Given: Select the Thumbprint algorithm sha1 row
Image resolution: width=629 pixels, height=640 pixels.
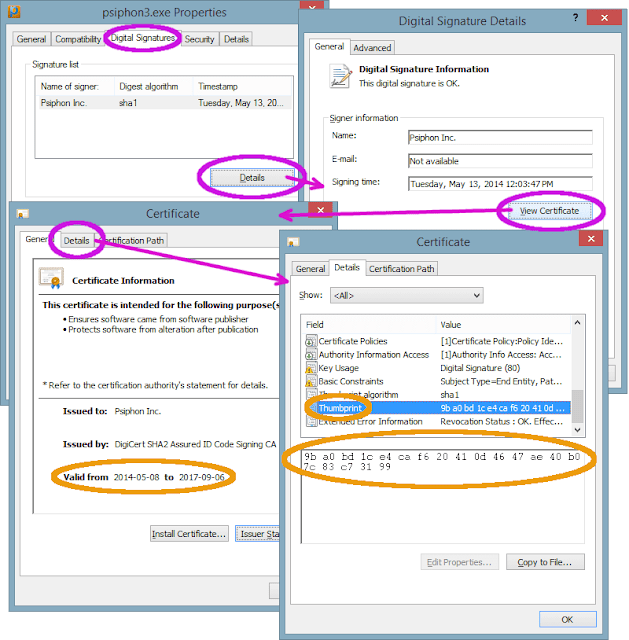Looking at the screenshot, I should pyautogui.click(x=437, y=395).
